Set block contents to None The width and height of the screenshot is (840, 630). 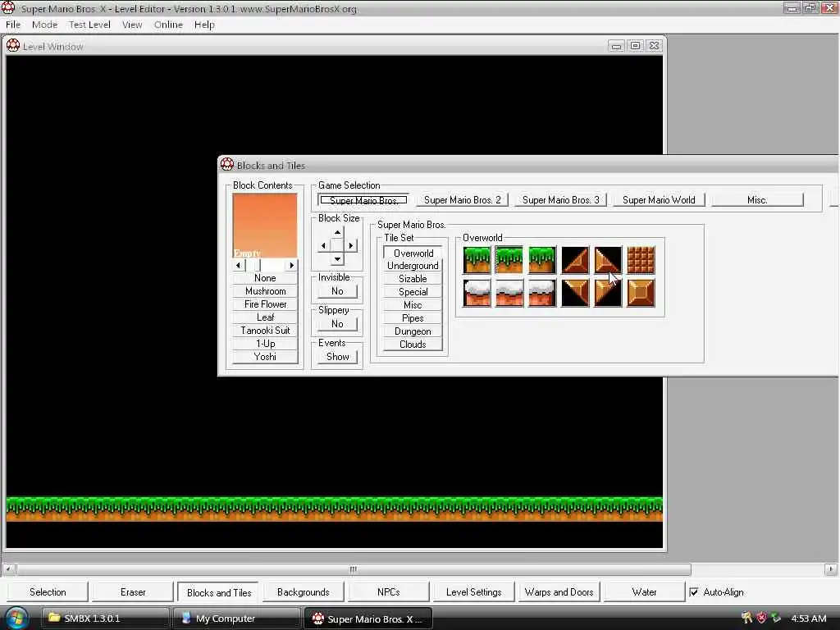click(265, 278)
